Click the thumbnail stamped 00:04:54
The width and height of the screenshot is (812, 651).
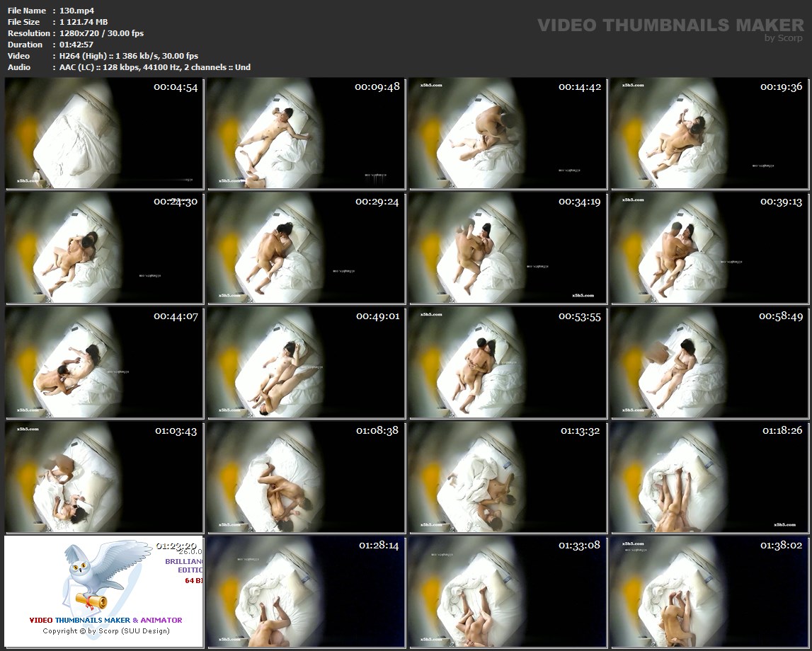pos(104,133)
